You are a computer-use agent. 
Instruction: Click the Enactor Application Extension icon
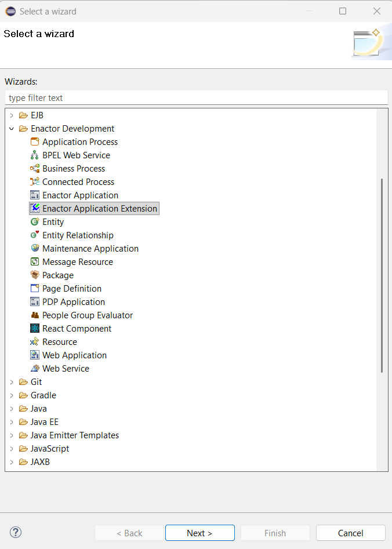tap(35, 208)
